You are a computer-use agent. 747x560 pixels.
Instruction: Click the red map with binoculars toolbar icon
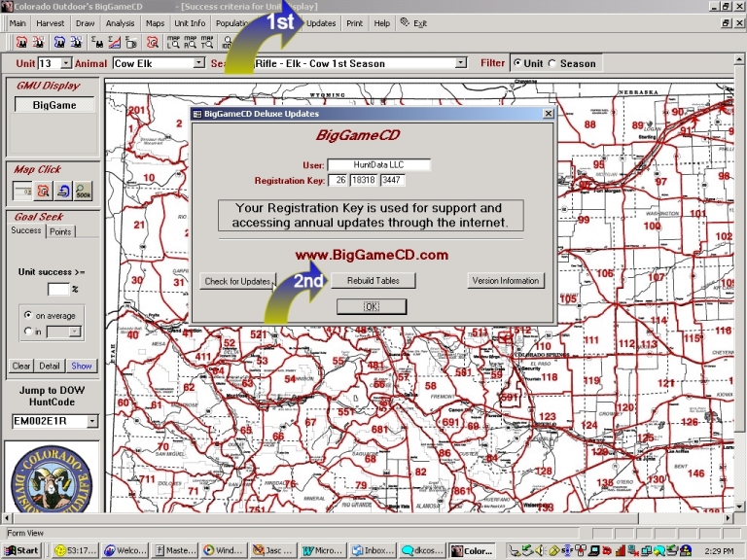click(21, 42)
